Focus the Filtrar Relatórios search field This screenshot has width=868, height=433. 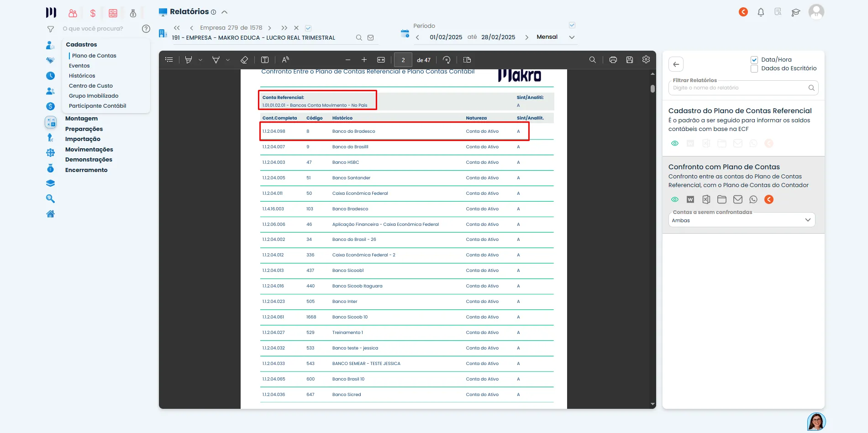[743, 88]
